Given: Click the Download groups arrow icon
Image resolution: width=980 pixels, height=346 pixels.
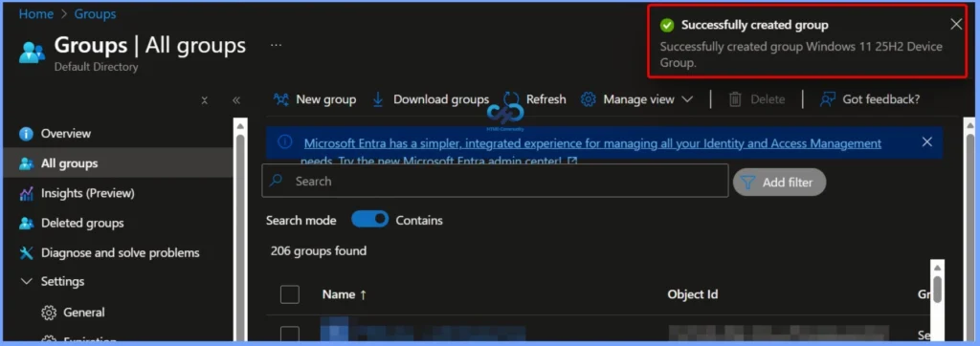Looking at the screenshot, I should pos(378,99).
